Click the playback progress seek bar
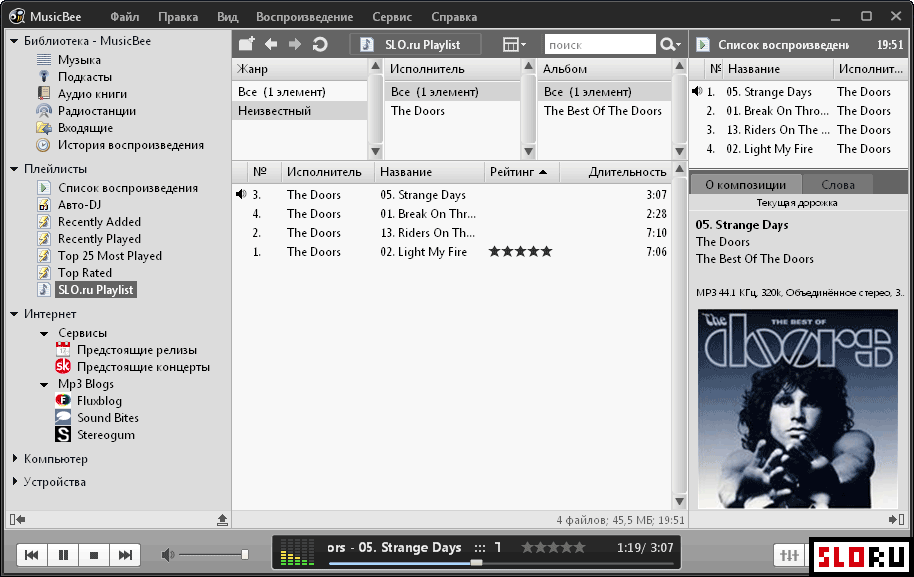This screenshot has height=577, width=914. [500, 563]
